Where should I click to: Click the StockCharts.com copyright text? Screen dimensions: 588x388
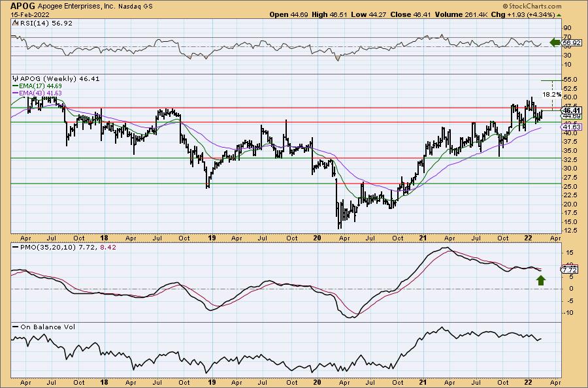pos(532,6)
